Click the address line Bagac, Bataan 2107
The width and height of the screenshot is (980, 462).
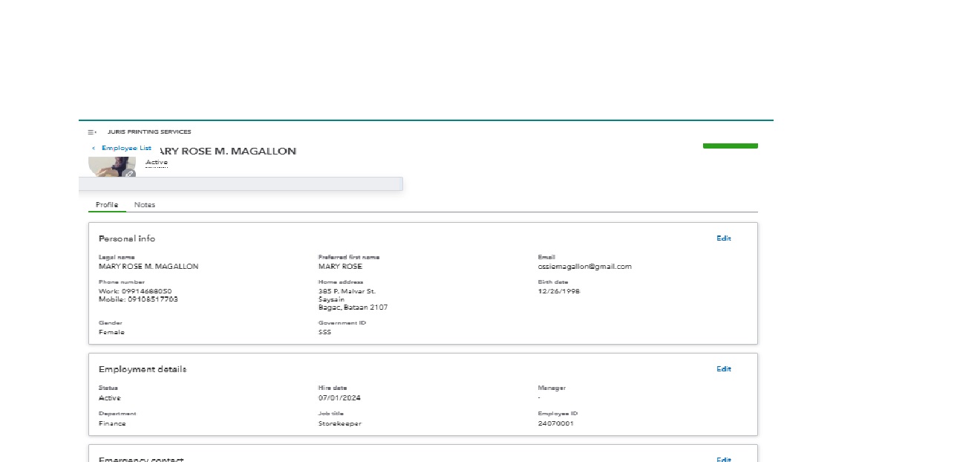click(353, 308)
